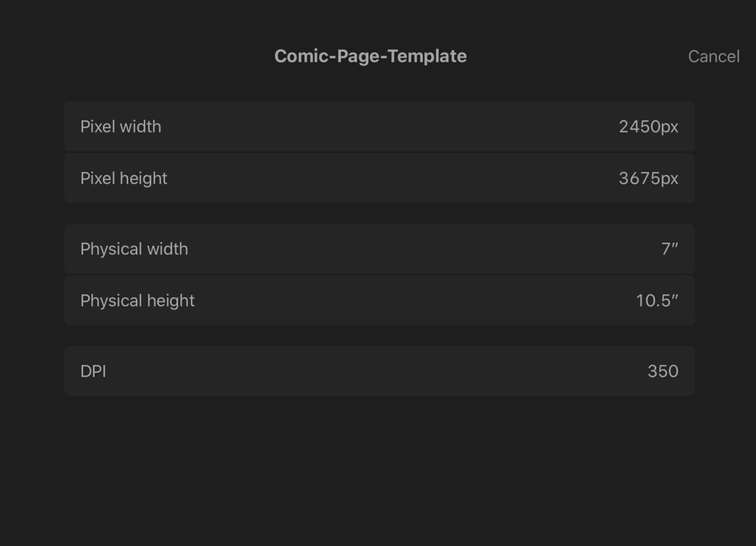This screenshot has width=756, height=546.
Task: Tap the Pixel width label
Action: point(120,126)
